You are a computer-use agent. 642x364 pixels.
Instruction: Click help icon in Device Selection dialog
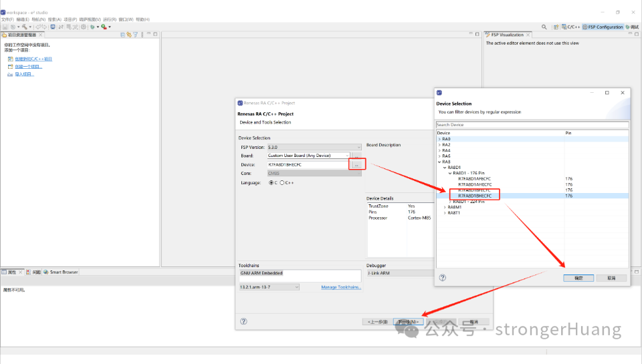click(443, 278)
